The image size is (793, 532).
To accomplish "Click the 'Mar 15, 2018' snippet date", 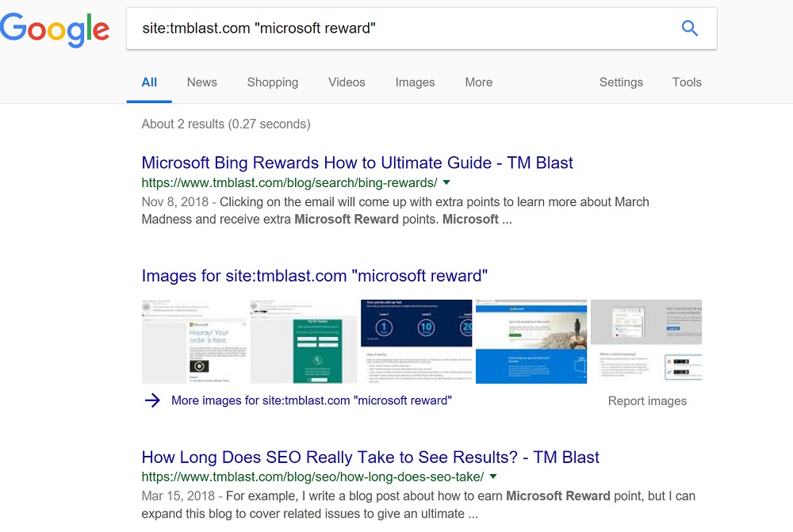I will point(178,496).
